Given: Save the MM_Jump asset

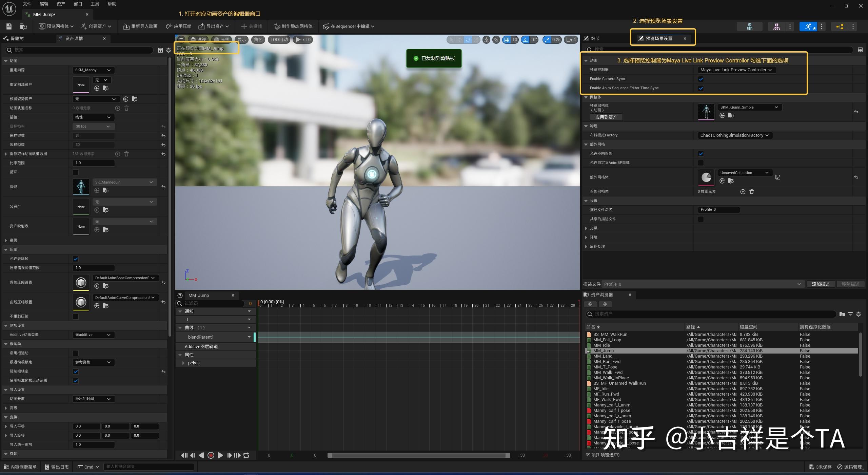Looking at the screenshot, I should tap(8, 26).
